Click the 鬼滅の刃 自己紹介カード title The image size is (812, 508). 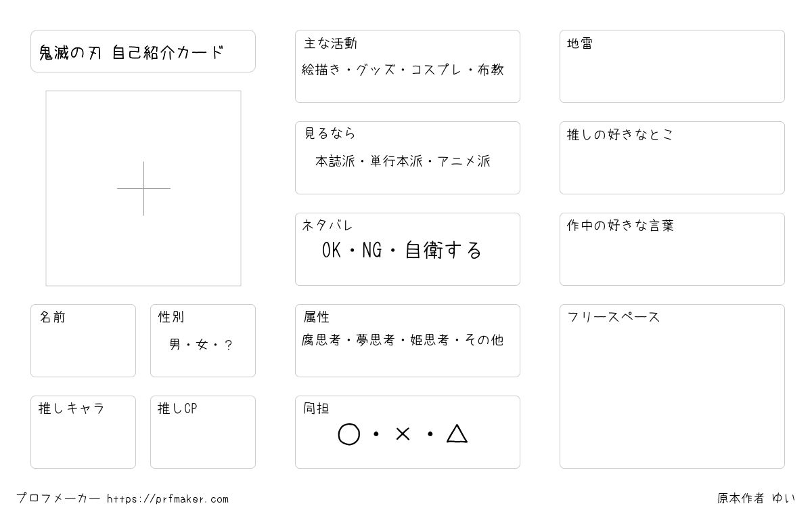point(131,52)
